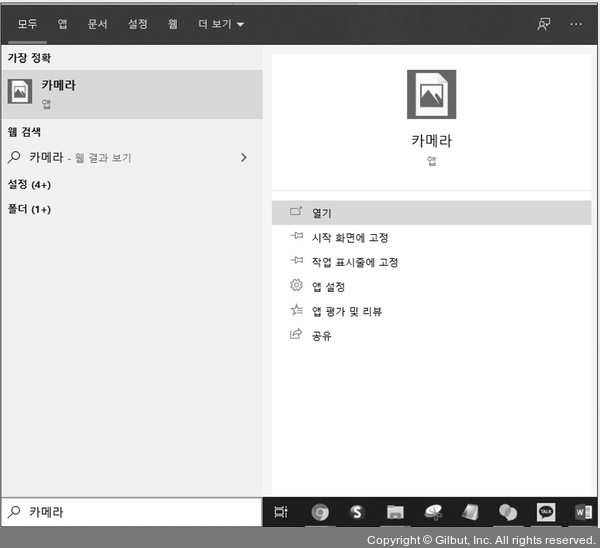
Task: Click the Task View taskbar icon
Action: 281,512
